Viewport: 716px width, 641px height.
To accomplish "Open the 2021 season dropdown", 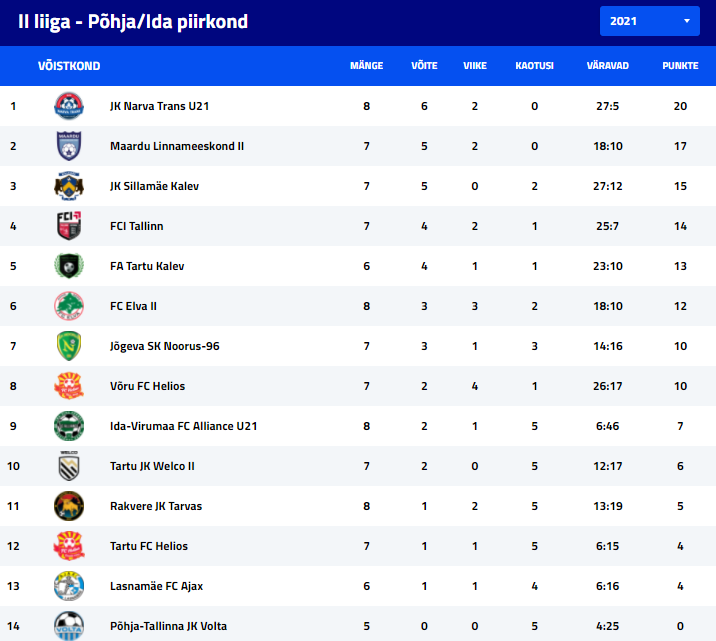I will click(649, 21).
